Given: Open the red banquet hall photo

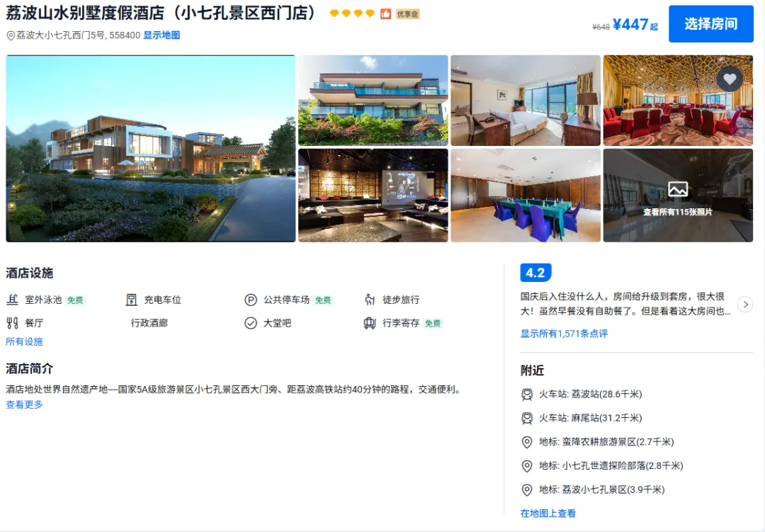Looking at the screenshot, I should [x=678, y=101].
